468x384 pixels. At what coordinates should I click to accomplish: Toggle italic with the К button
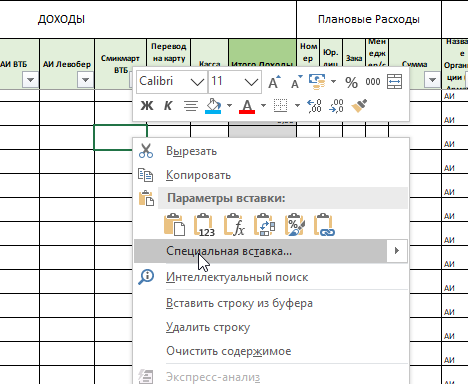click(168, 106)
